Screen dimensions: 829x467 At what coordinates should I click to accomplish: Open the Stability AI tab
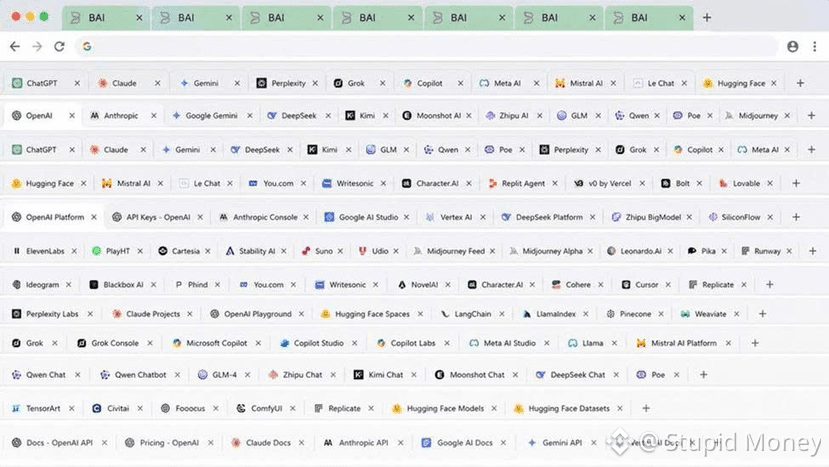[256, 251]
